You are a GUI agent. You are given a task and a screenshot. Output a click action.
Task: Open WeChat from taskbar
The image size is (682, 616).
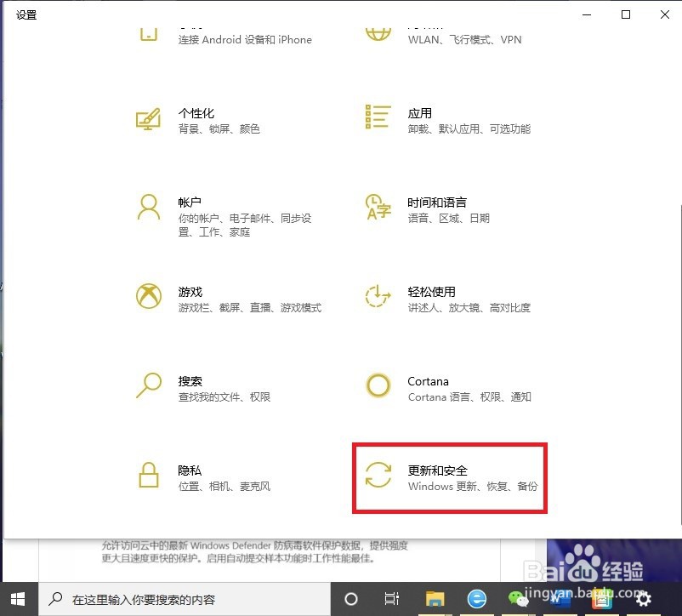[x=519, y=599]
